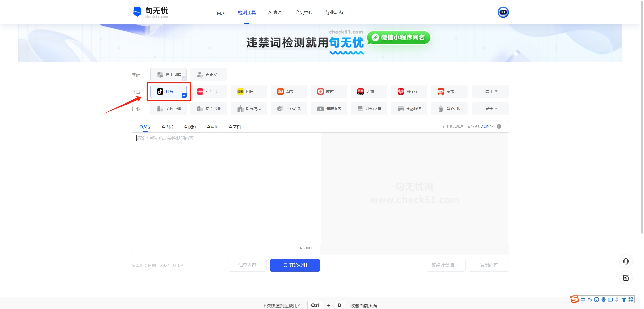Switch to the 查图片 tab

(x=168, y=127)
